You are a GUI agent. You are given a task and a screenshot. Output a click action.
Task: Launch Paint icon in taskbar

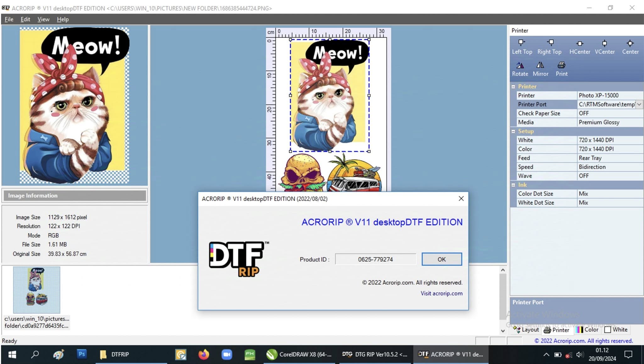point(58,354)
